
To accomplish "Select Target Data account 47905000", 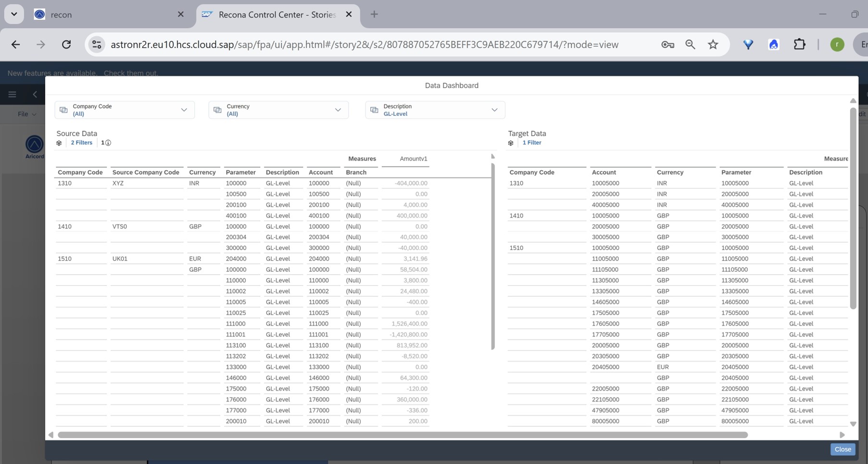I will point(620,410).
